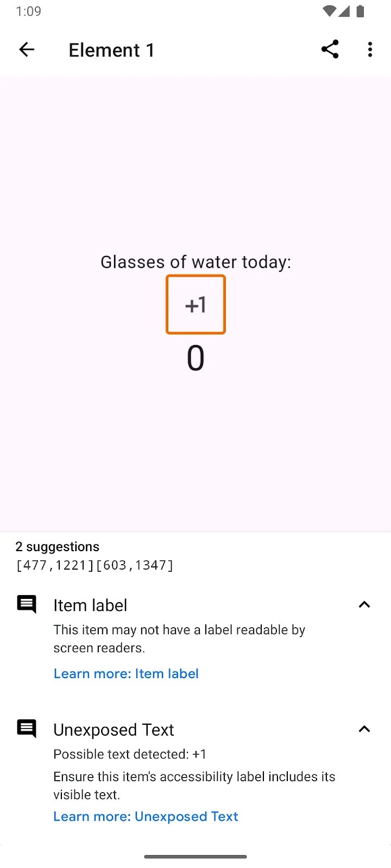Screen dimensions: 391x868
Task: Open the Learn more: Unexposed Text link
Action: (x=146, y=816)
